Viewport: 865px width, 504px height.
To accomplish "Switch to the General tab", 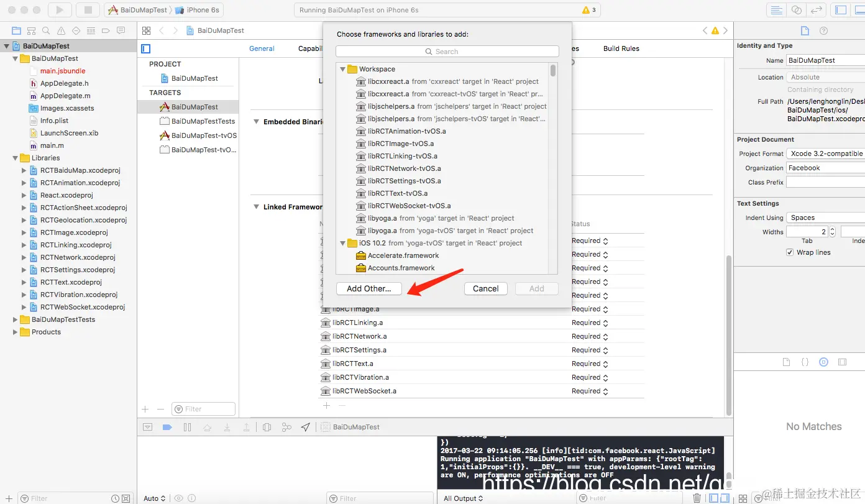I will 262,48.
